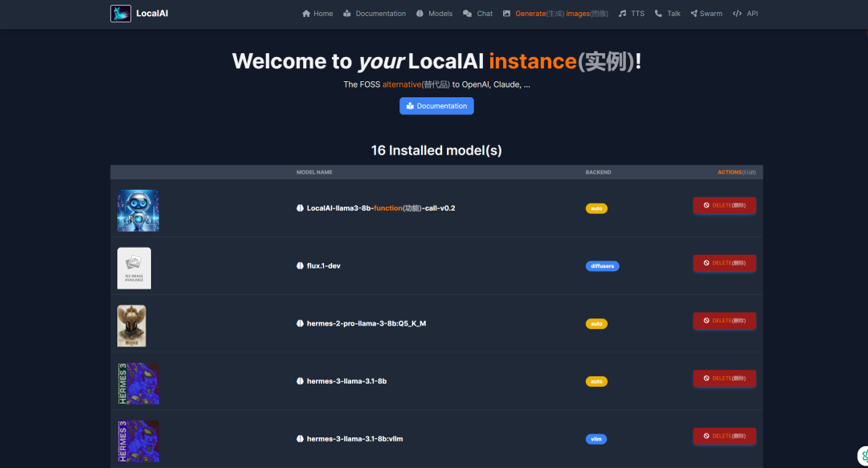Click the diffusers badge next to flux.1-dev
868x468 pixels.
pyautogui.click(x=602, y=265)
